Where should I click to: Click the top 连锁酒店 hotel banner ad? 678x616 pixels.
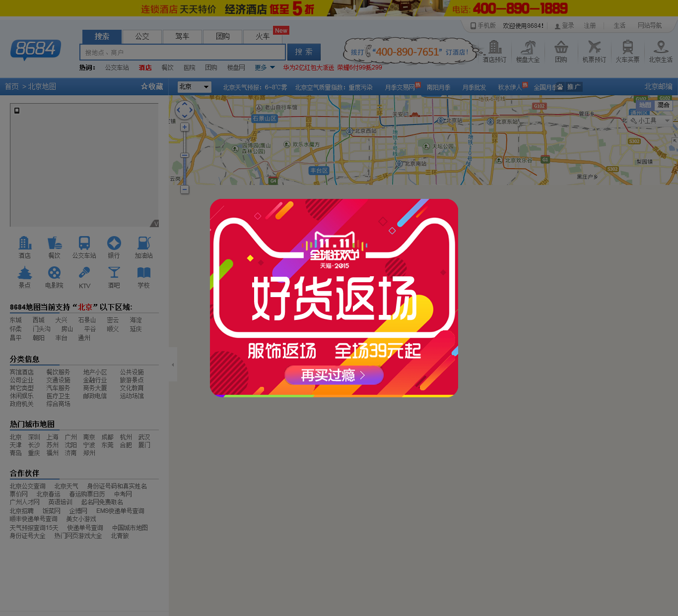tap(339, 8)
